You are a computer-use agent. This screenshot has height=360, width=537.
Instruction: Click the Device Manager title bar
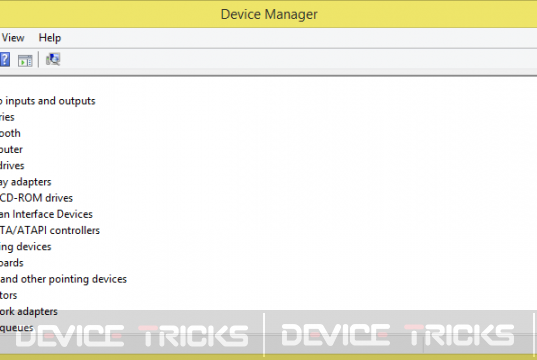coord(269,14)
